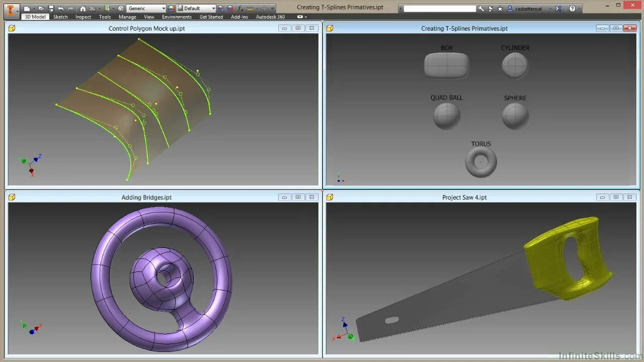The width and height of the screenshot is (644, 362).
Task: Open the Environments ribbon tab
Action: 177,17
